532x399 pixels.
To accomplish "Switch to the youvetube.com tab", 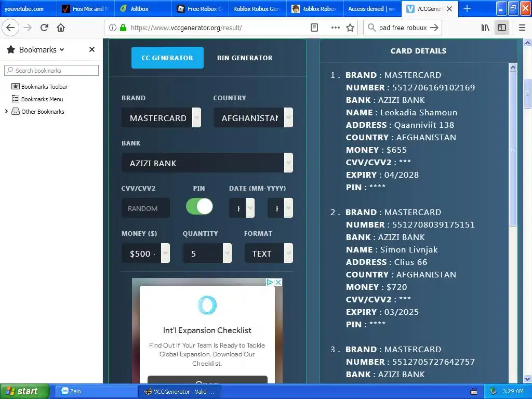I will click(28, 9).
